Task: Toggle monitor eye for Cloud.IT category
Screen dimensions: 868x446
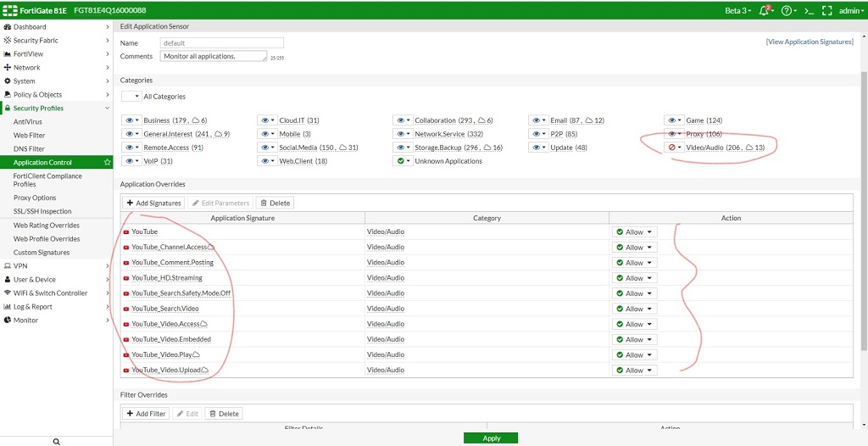Action: coord(267,120)
